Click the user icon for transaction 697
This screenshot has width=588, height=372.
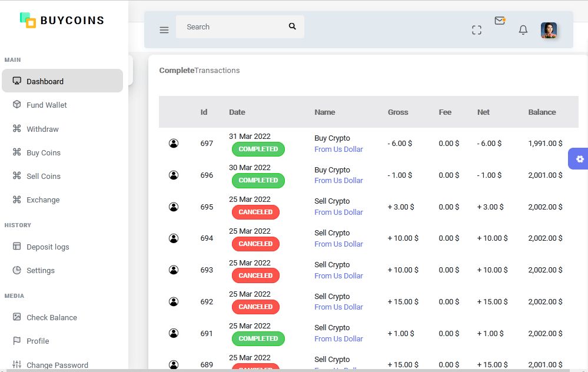pyautogui.click(x=174, y=143)
